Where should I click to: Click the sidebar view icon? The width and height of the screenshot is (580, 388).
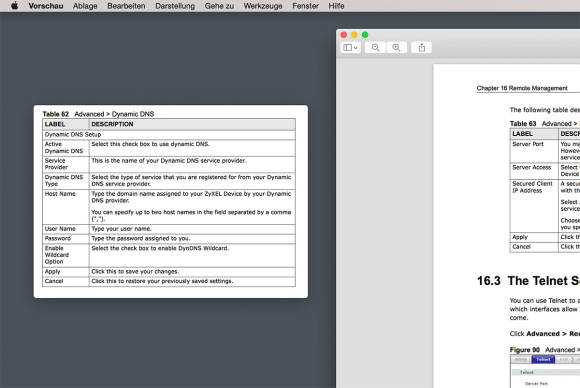click(347, 47)
